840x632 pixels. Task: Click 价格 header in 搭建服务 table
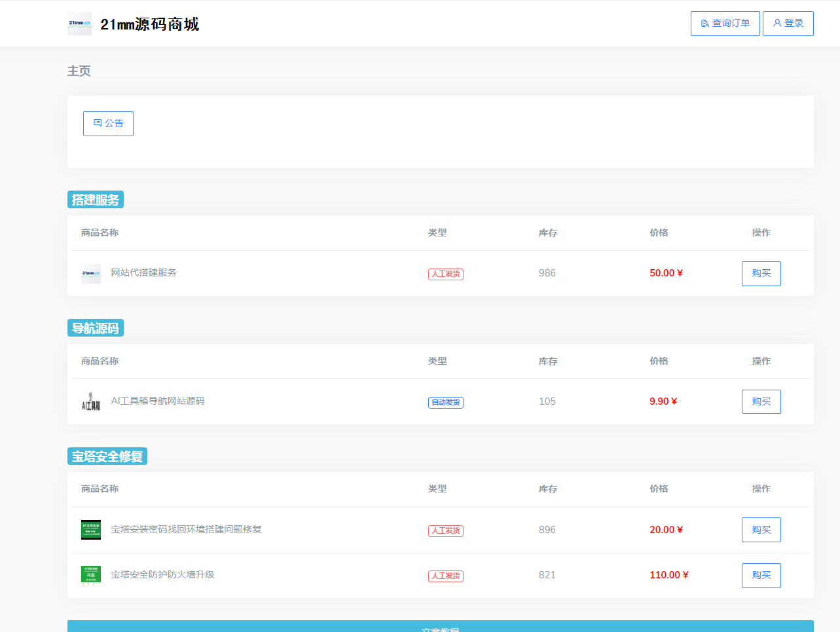tap(659, 232)
